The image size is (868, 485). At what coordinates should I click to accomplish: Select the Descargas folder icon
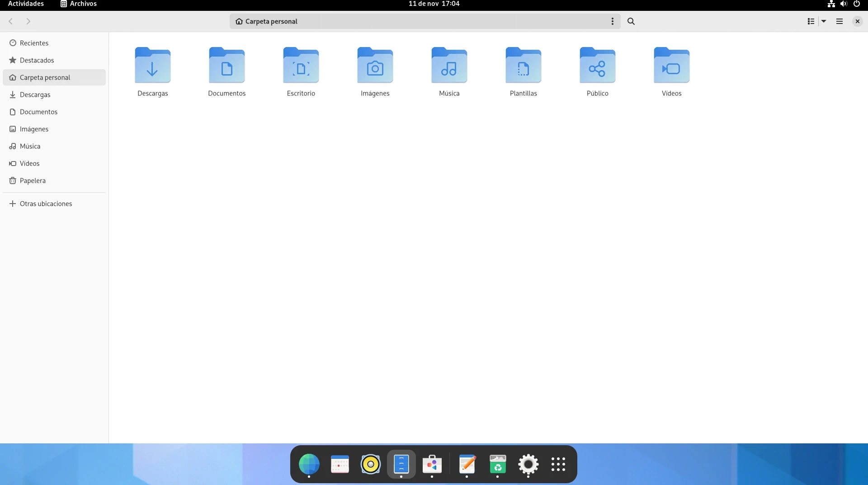click(153, 66)
